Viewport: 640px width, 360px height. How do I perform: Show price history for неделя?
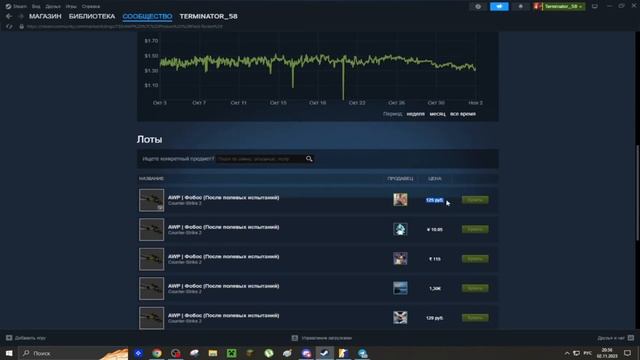[416, 114]
